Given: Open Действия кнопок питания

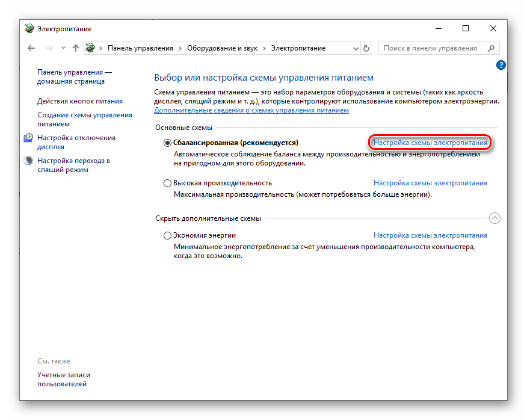Looking at the screenshot, I should (79, 101).
